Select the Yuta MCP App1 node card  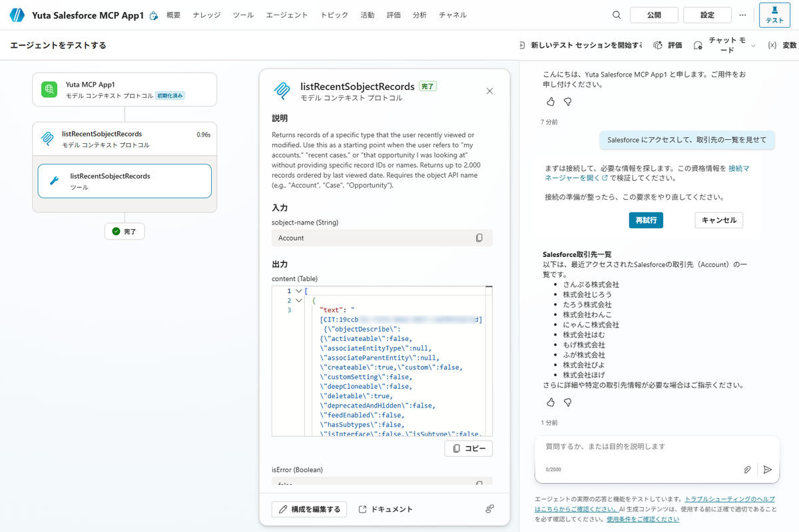tap(125, 89)
